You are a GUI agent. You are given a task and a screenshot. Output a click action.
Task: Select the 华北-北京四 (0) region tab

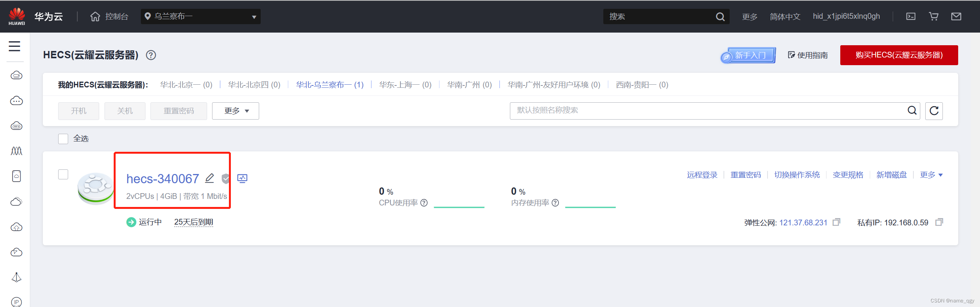254,85
